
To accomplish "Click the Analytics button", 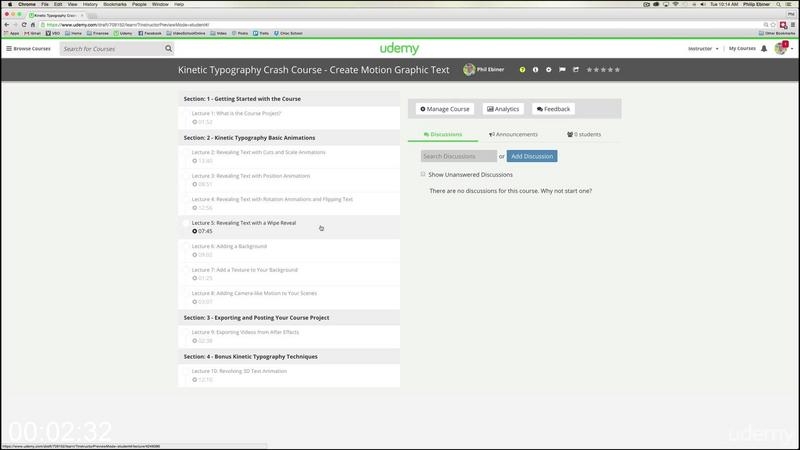I will click(x=503, y=109).
